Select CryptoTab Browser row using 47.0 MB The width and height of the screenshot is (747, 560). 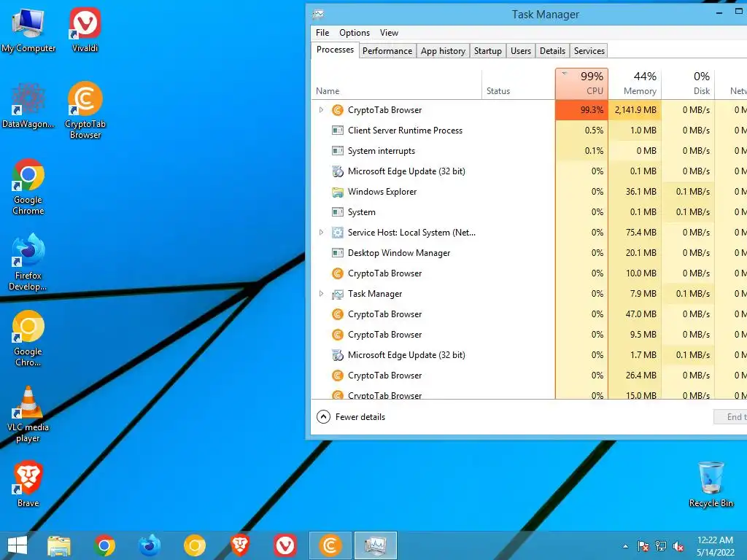(529, 314)
